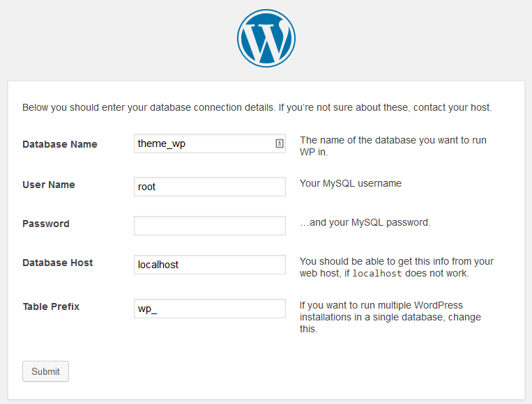Click the Database Name label

pyautogui.click(x=60, y=144)
